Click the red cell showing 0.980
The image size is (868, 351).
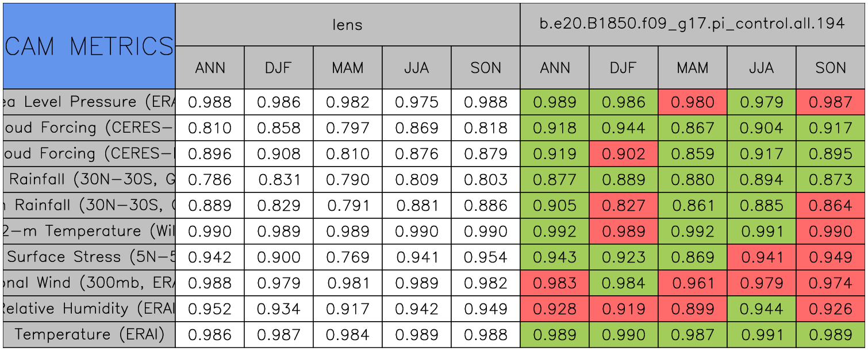click(692, 102)
